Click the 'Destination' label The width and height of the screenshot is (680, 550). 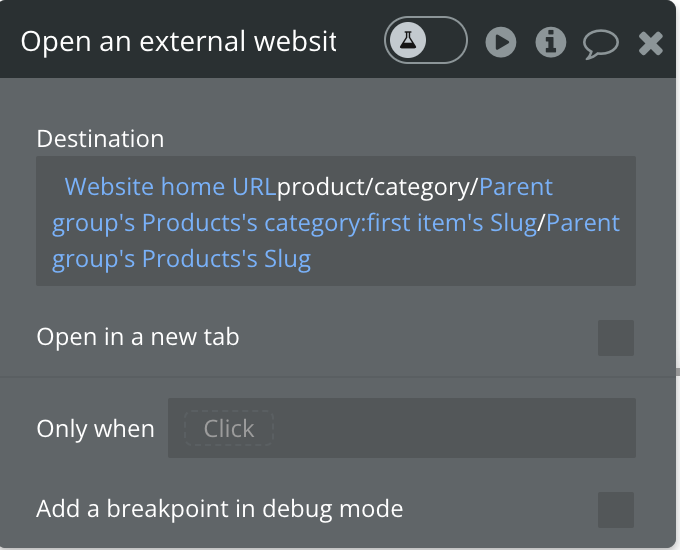[x=100, y=139]
